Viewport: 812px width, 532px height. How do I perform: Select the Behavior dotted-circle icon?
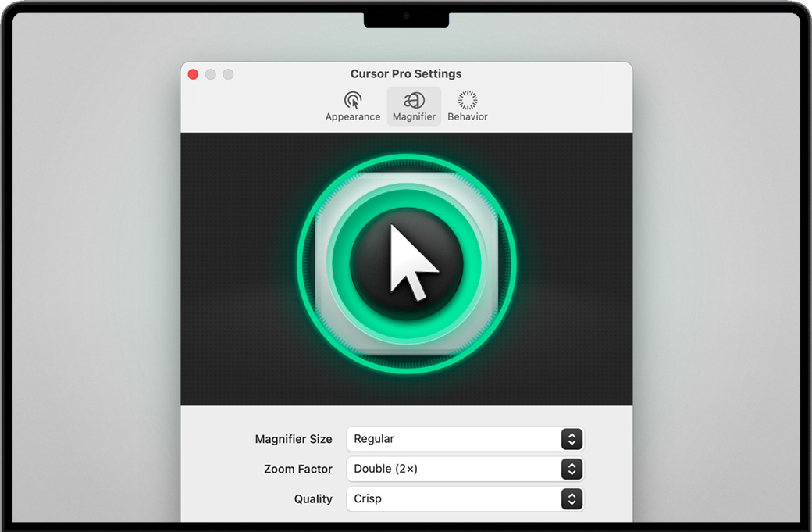[468, 100]
